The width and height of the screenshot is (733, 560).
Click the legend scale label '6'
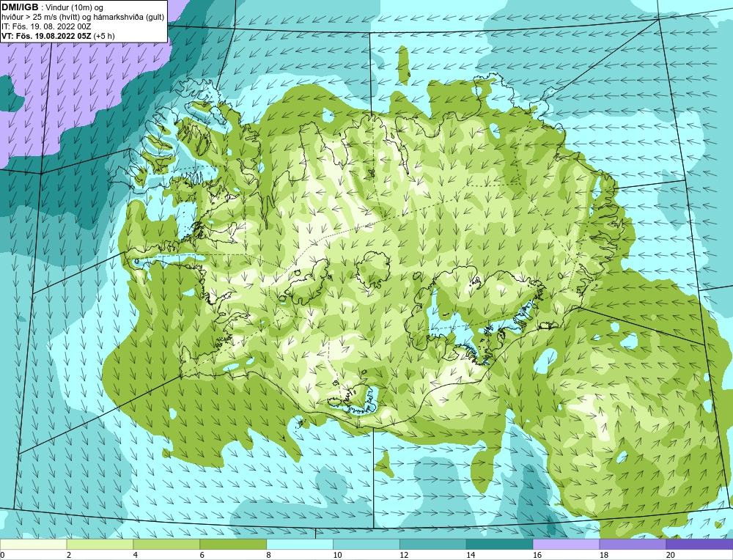coord(202,555)
